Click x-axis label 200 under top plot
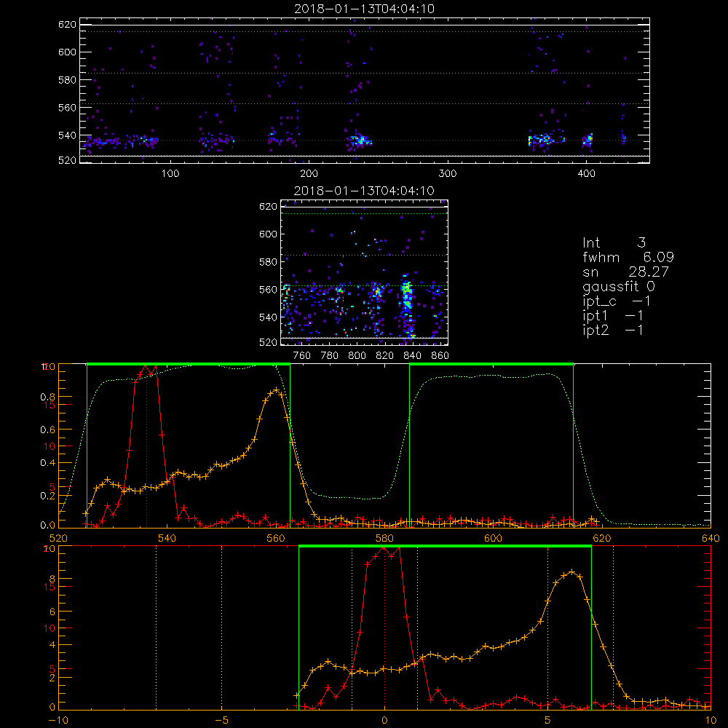 pos(309,174)
